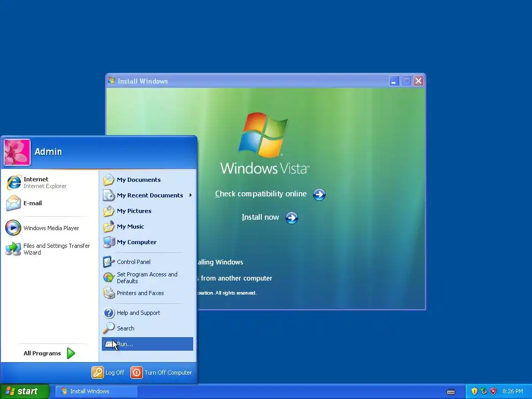Open My Pictures folder icon
Viewport: 532px width, 399px height.
pyautogui.click(x=109, y=211)
